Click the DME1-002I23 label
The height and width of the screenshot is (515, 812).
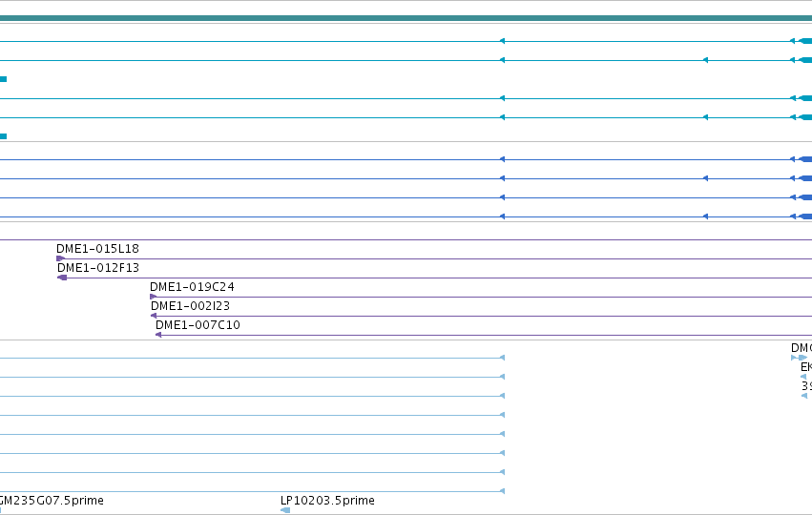[x=191, y=306]
